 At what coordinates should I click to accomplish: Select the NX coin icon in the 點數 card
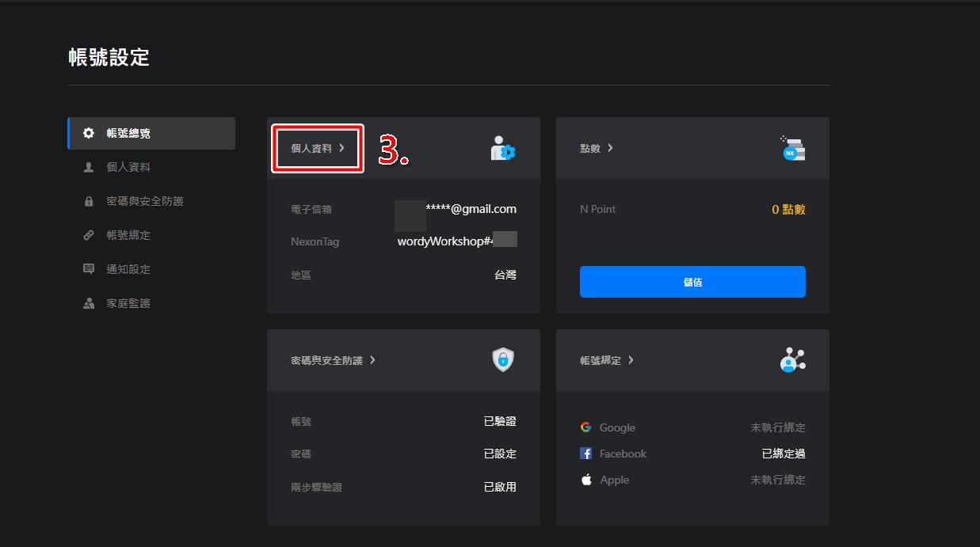click(792, 148)
